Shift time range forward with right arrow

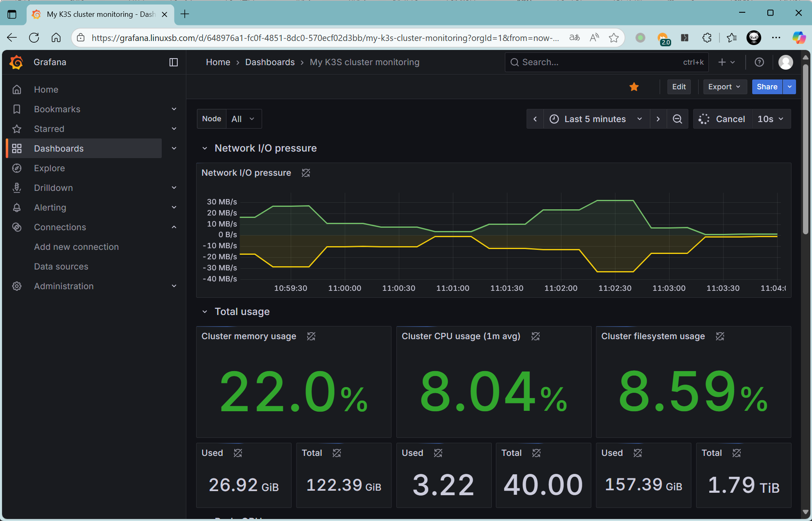click(x=658, y=119)
